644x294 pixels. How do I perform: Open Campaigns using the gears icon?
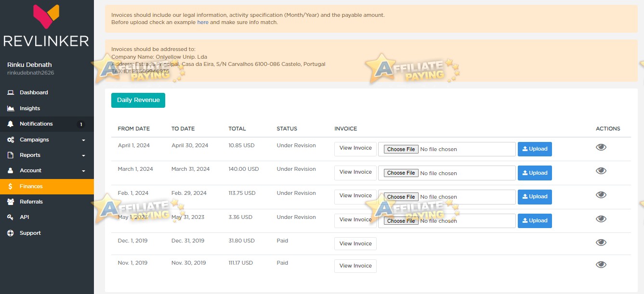(11, 140)
